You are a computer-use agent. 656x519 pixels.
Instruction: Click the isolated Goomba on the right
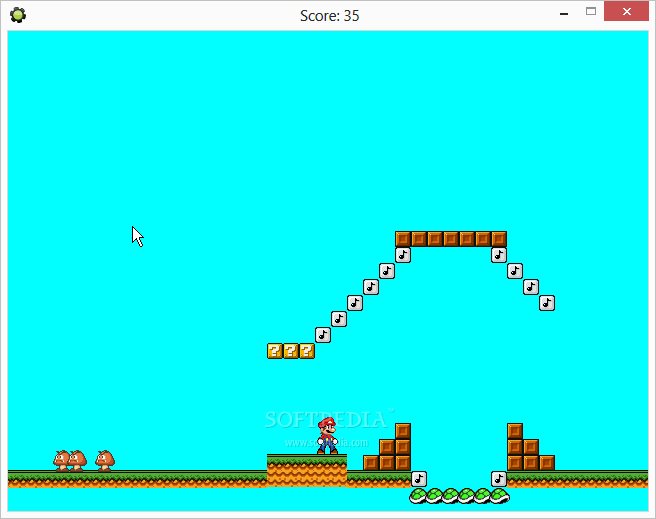click(105, 461)
